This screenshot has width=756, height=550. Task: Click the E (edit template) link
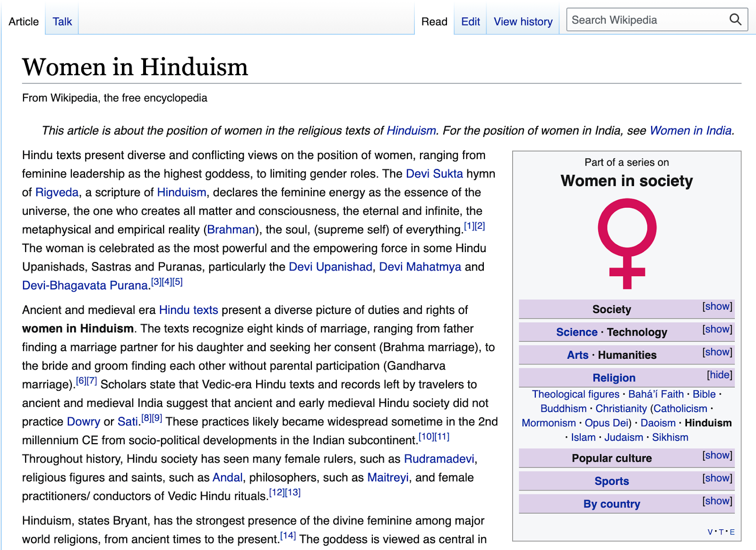click(732, 532)
